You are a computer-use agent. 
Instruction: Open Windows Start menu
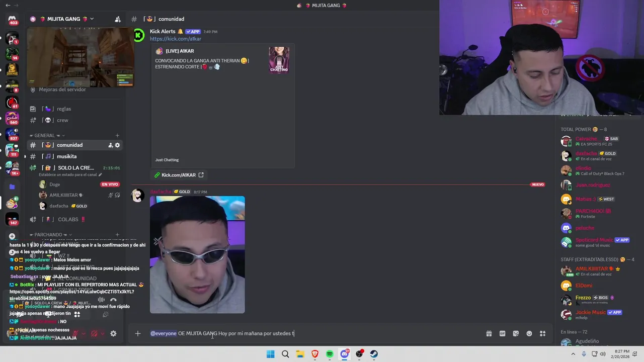[x=271, y=354]
